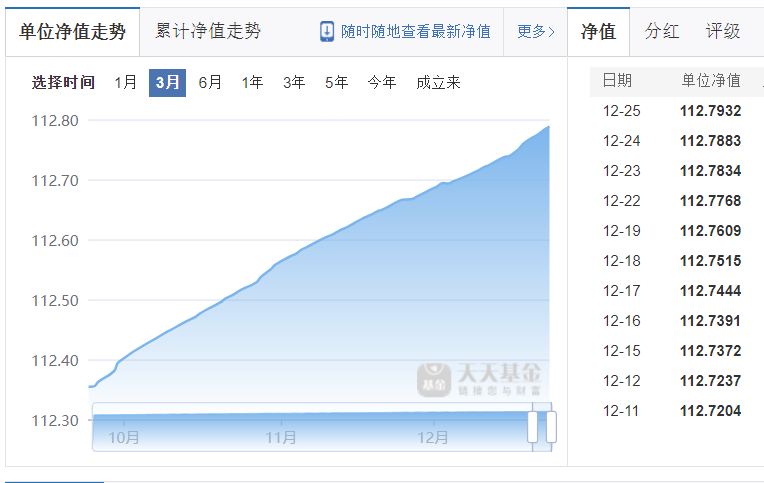Click the 112.50 y-axis label
Viewport: 764px width, 483px height.
click(55, 301)
